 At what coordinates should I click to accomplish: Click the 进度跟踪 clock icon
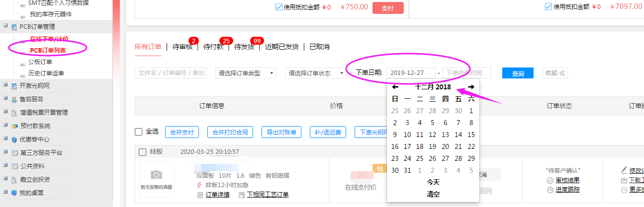550,190
